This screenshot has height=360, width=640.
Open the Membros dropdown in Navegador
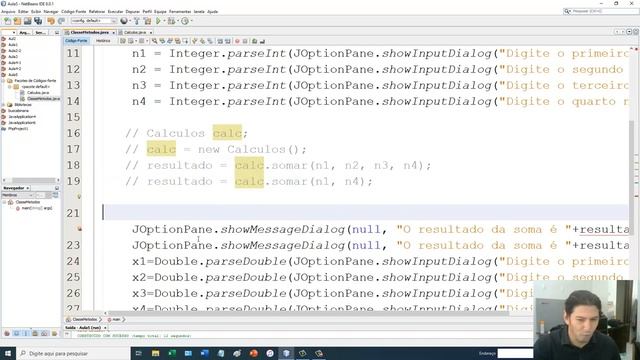(x=18, y=195)
